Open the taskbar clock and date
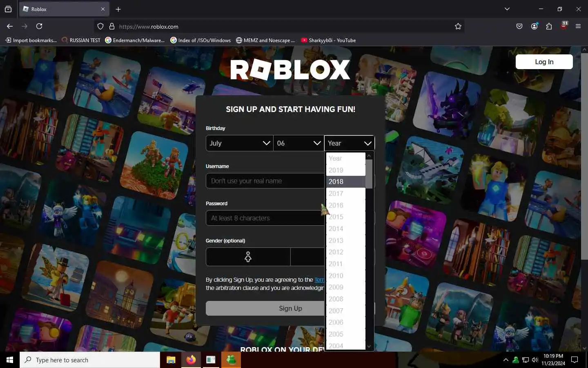This screenshot has width=588, height=368. pos(553,360)
